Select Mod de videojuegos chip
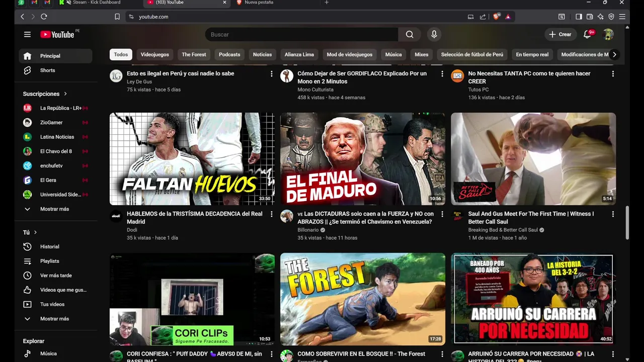 (350, 54)
